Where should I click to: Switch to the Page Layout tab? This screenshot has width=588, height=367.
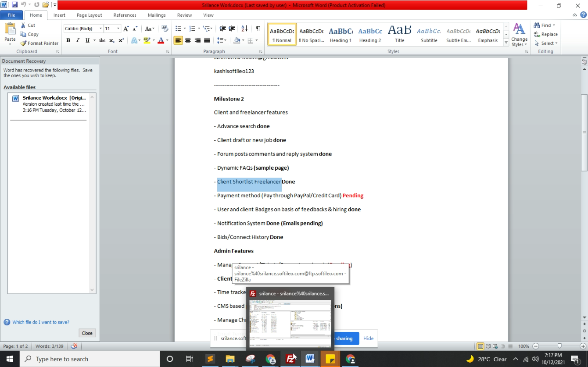coord(89,15)
